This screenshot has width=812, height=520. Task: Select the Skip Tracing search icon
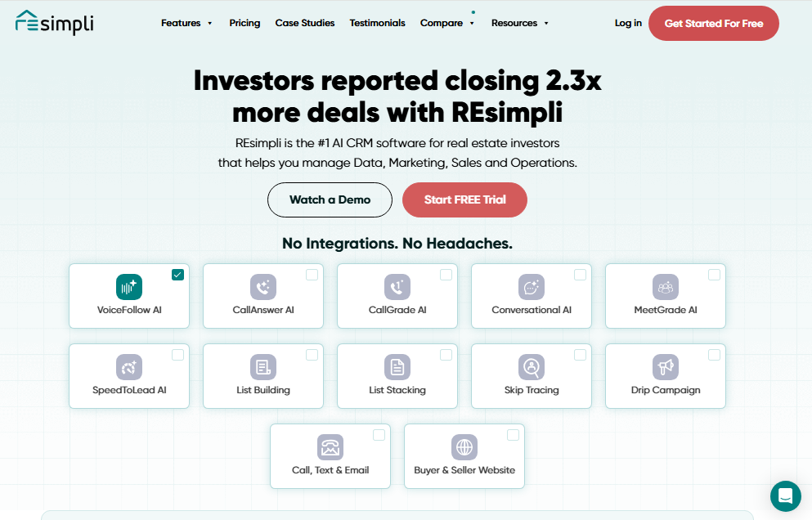(531, 366)
